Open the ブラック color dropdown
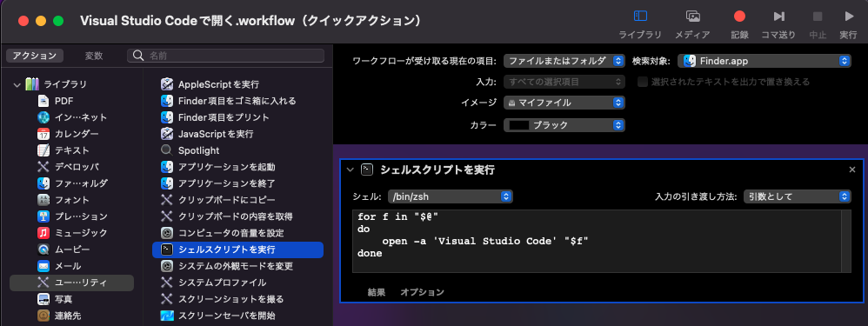Screen dimensions: 868x326 564,125
